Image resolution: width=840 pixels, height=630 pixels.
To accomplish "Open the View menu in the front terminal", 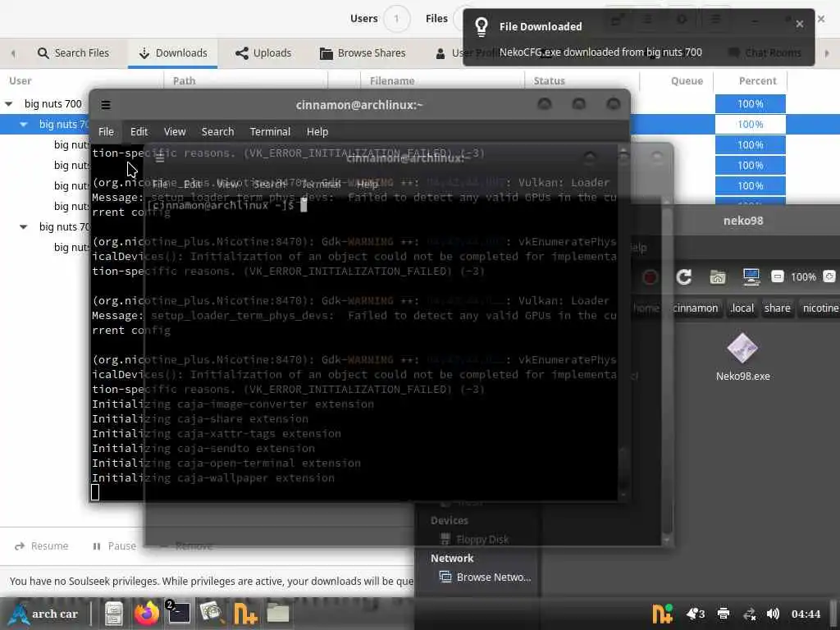I will [175, 132].
